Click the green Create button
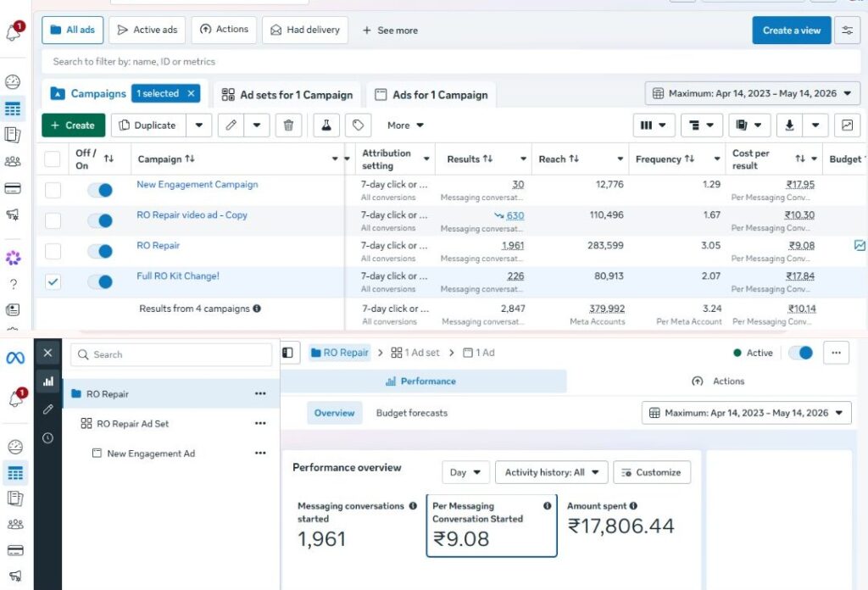The width and height of the screenshot is (868, 590). pyautogui.click(x=73, y=125)
